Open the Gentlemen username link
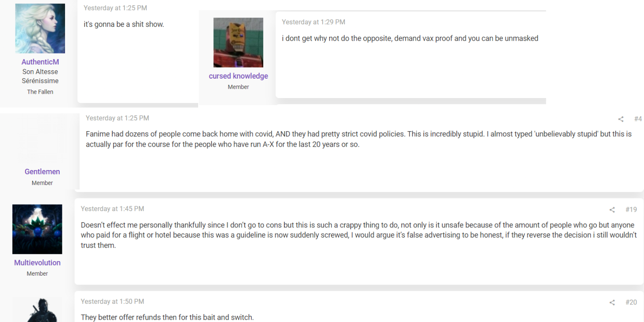 [42, 171]
